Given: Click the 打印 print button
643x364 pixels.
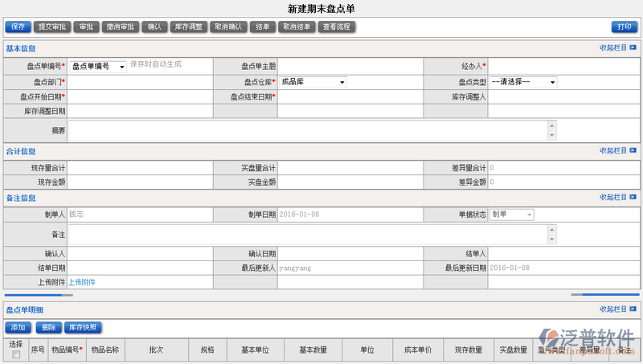Looking at the screenshot, I should click(624, 27).
